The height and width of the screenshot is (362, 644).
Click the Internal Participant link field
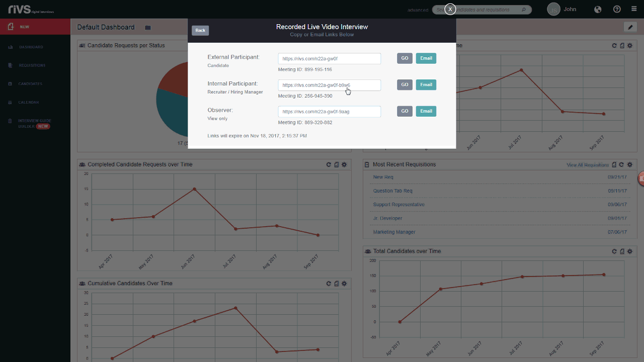330,85
